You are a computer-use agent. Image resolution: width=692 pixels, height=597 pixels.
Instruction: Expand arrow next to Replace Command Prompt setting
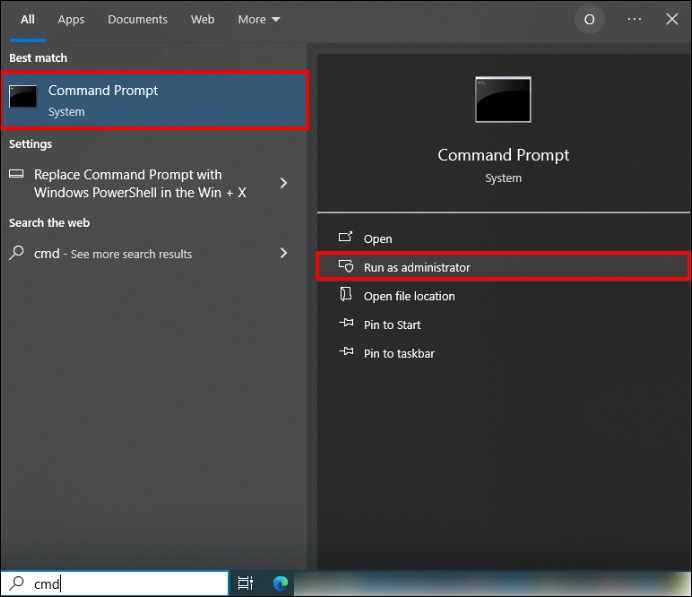(283, 183)
